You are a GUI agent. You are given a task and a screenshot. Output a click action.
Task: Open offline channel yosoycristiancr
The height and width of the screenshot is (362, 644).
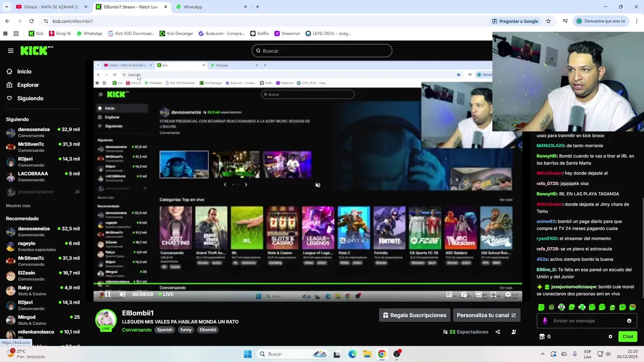pyautogui.click(x=43, y=192)
